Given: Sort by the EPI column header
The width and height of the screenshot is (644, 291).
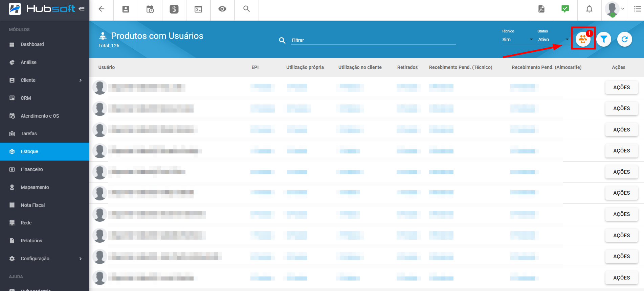Looking at the screenshot, I should (255, 67).
